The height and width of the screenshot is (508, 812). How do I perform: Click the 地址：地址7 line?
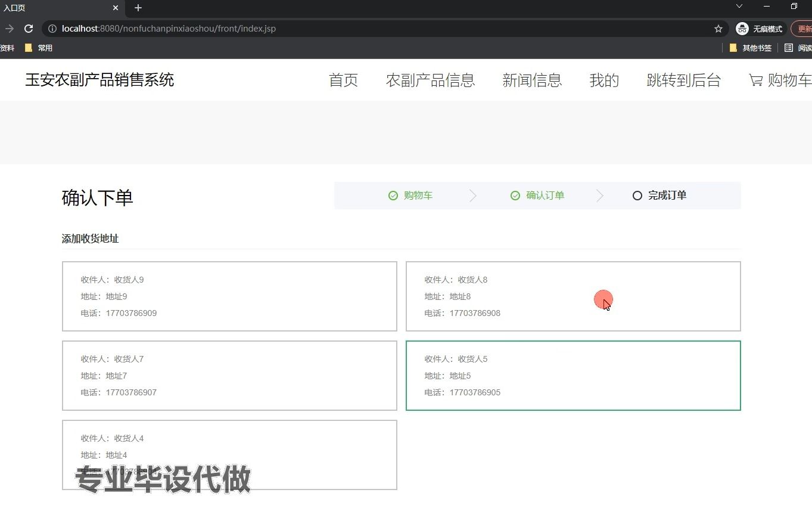coord(104,376)
